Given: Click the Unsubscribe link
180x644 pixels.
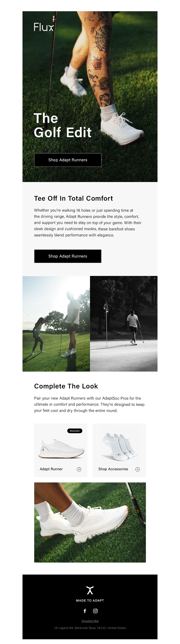Looking at the screenshot, I should [x=90, y=621].
